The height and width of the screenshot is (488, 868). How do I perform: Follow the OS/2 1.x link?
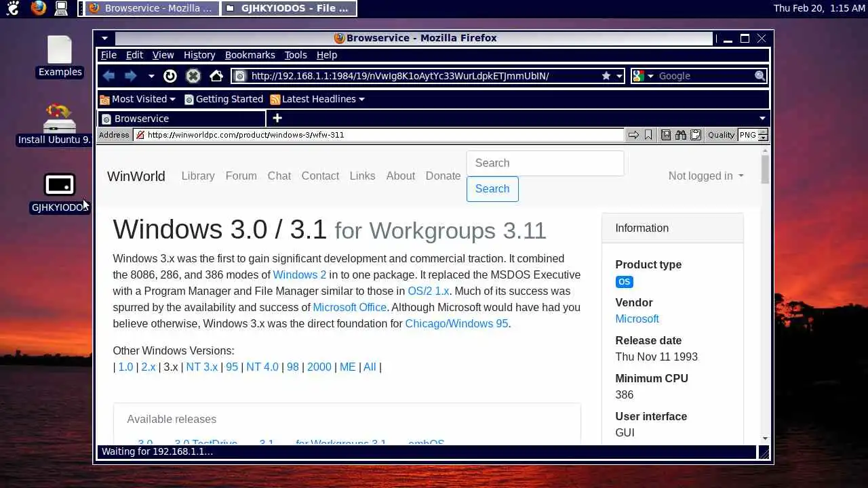click(429, 291)
